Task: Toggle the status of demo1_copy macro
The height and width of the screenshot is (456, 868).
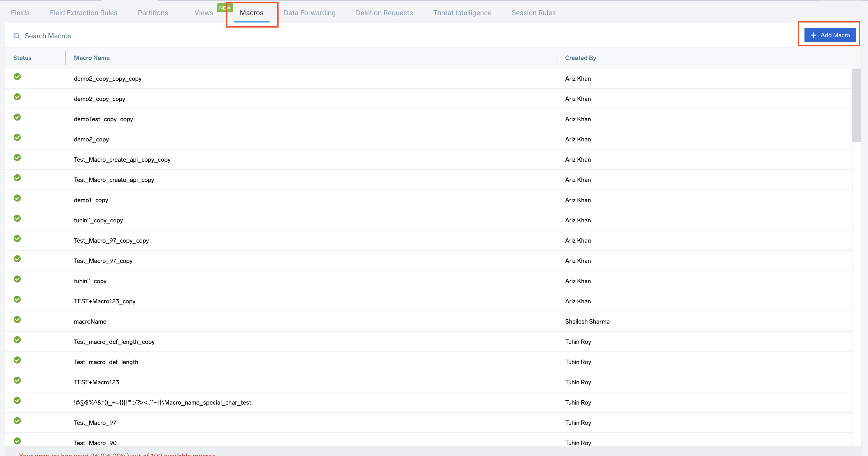Action: tap(17, 198)
